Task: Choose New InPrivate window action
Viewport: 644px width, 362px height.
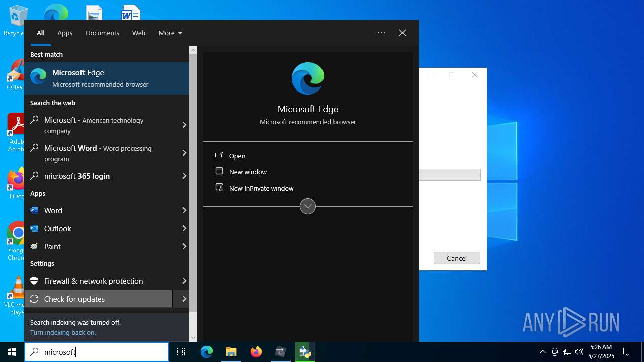Action: click(262, 188)
